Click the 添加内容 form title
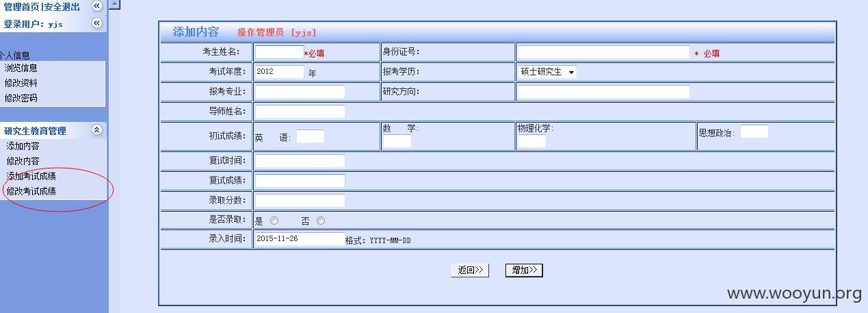Viewport: 868px width, 313px height. (196, 32)
